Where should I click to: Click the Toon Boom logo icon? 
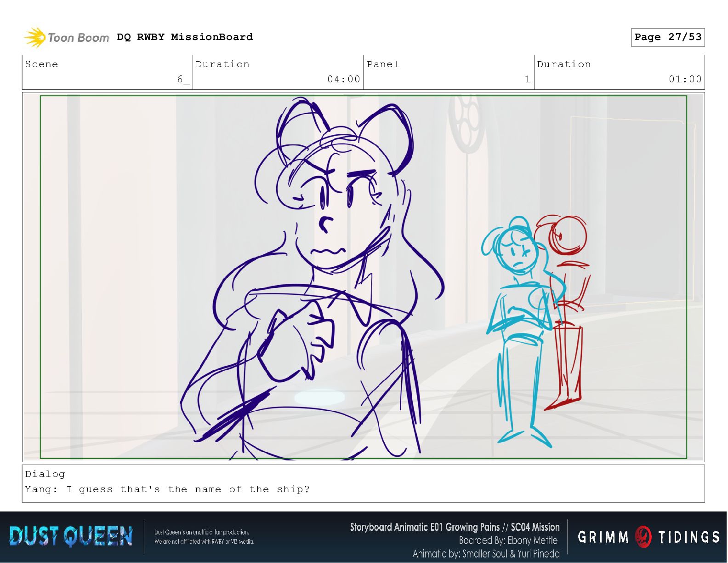(35, 37)
